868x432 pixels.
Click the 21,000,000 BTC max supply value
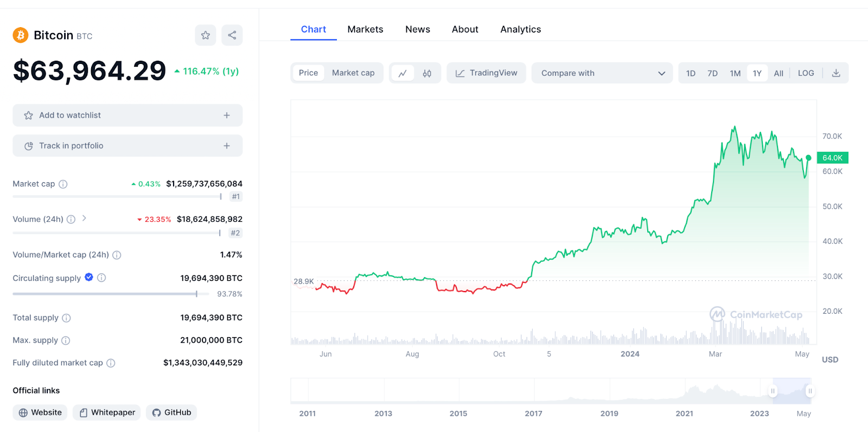pyautogui.click(x=212, y=340)
